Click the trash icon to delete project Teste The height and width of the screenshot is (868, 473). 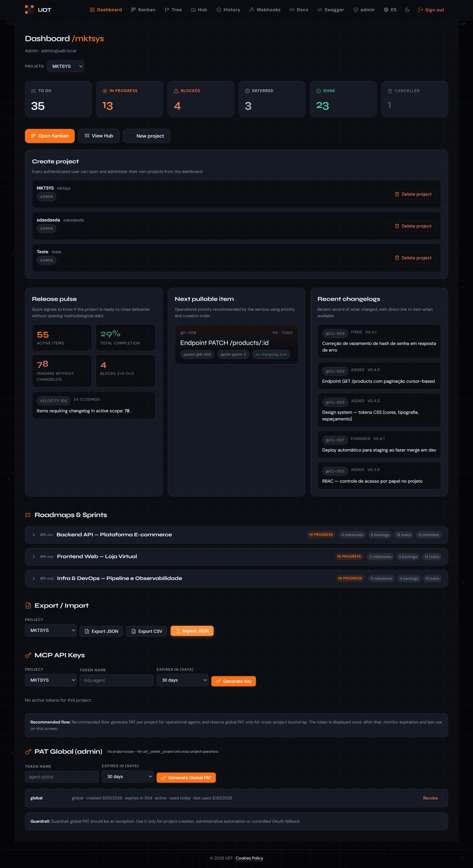click(x=397, y=258)
